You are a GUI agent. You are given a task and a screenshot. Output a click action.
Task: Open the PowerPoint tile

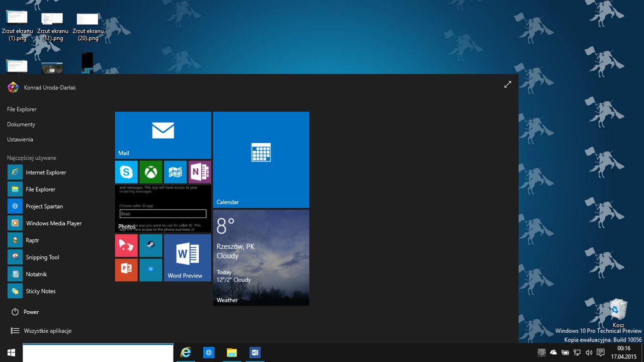(x=126, y=270)
